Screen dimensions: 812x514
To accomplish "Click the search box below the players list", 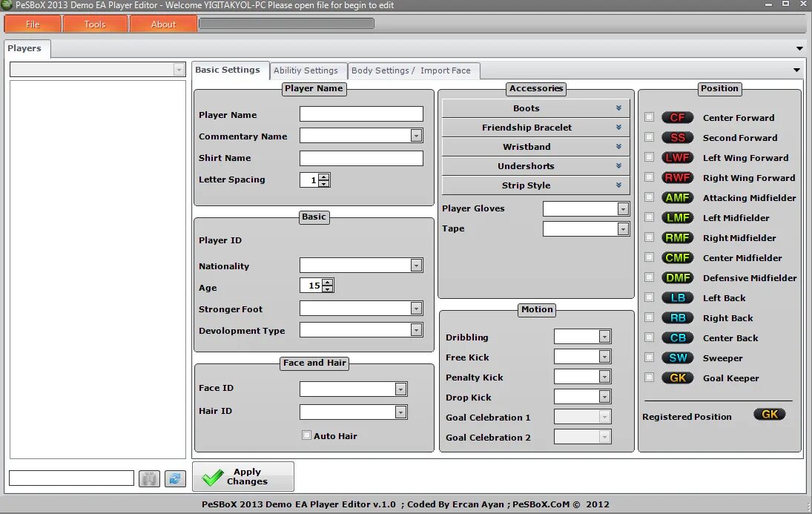I will tap(71, 478).
